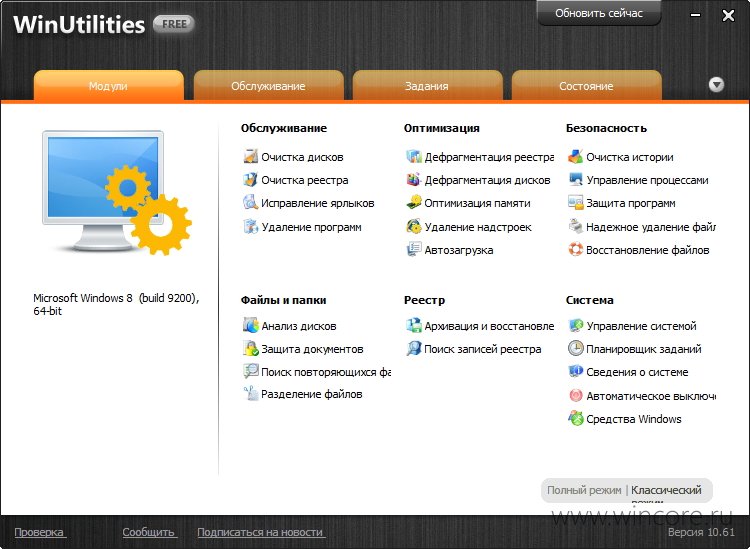Open the Архивация и восстановление icon
Image resolution: width=750 pixels, height=549 pixels.
click(413, 326)
